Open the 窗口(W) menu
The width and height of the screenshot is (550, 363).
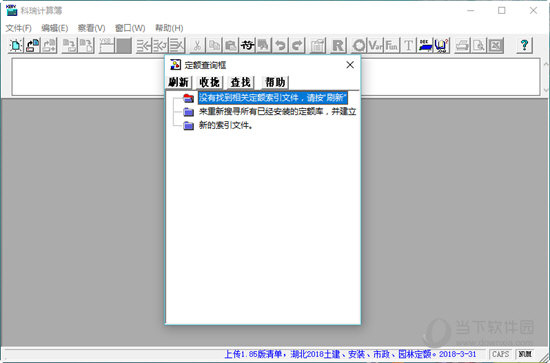[x=130, y=28]
